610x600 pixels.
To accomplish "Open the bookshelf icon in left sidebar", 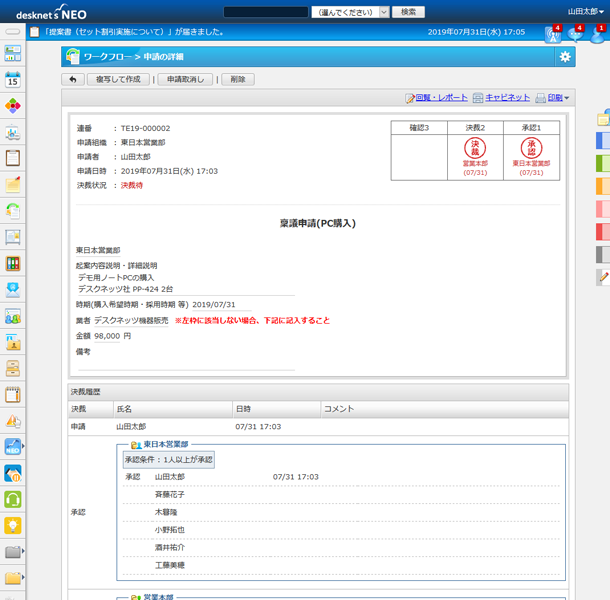I will (x=13, y=263).
